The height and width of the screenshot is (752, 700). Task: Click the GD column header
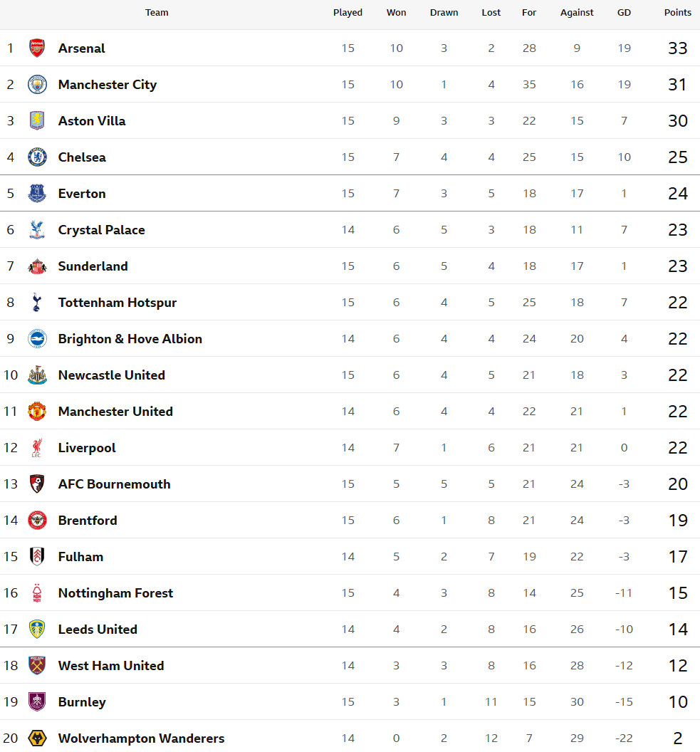click(x=624, y=13)
